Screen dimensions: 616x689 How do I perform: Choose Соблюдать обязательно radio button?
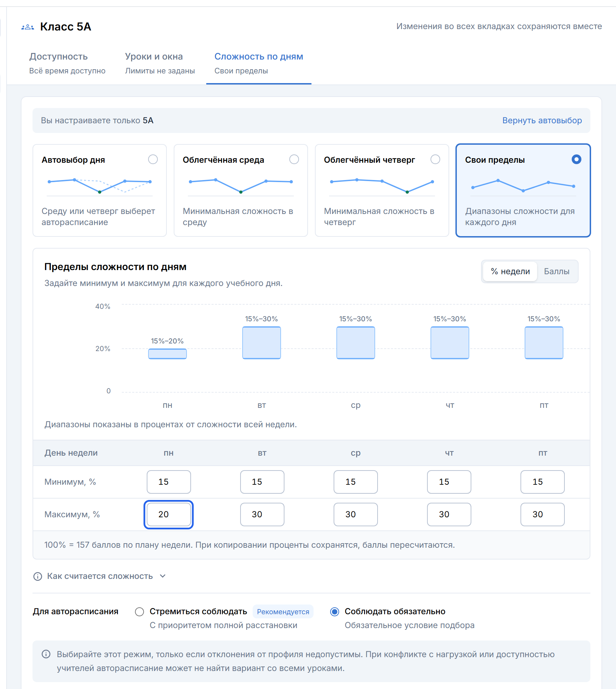pos(335,612)
